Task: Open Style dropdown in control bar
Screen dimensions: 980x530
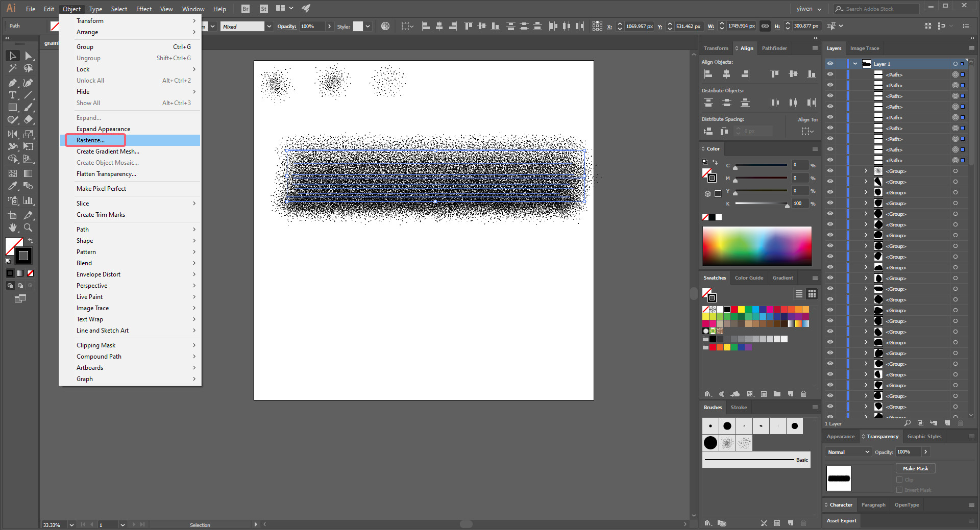Action: pyautogui.click(x=367, y=26)
